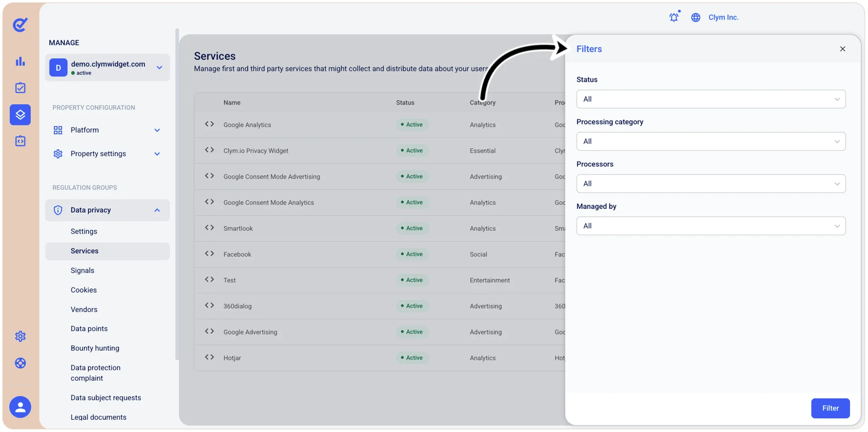
Task: Open the Signals menu item
Action: (82, 271)
